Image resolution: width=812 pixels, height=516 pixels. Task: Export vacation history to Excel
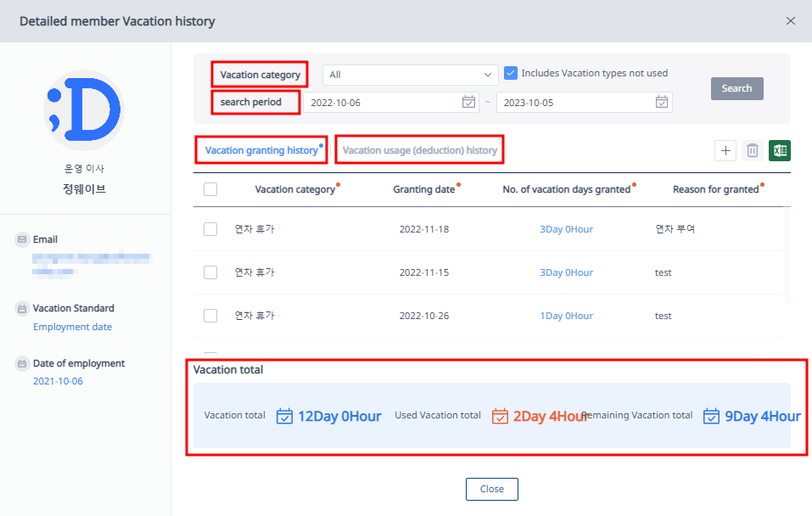(781, 150)
